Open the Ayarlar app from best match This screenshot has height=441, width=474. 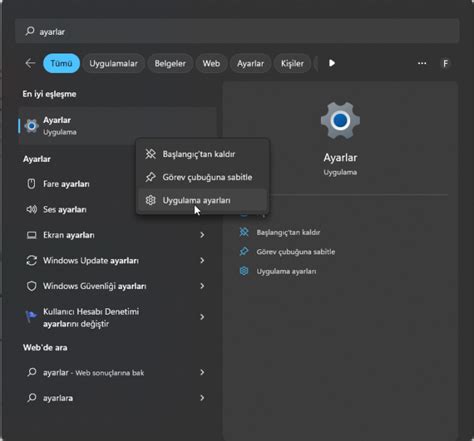117,126
